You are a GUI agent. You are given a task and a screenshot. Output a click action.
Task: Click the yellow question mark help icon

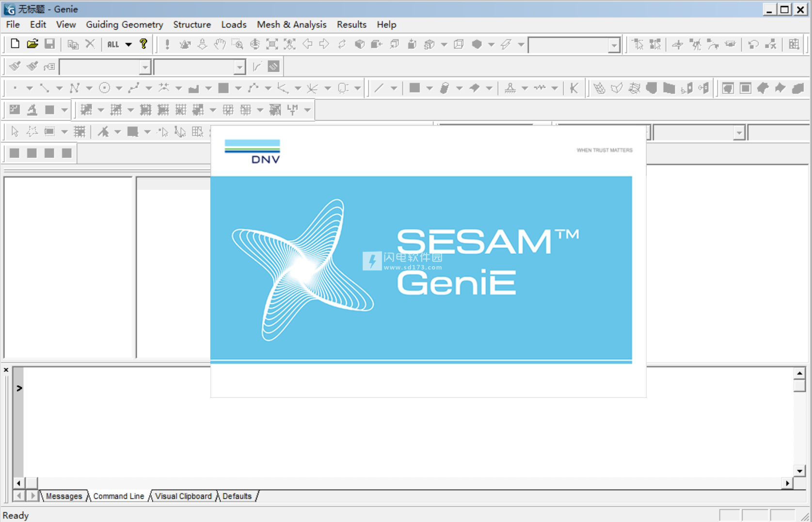click(143, 44)
